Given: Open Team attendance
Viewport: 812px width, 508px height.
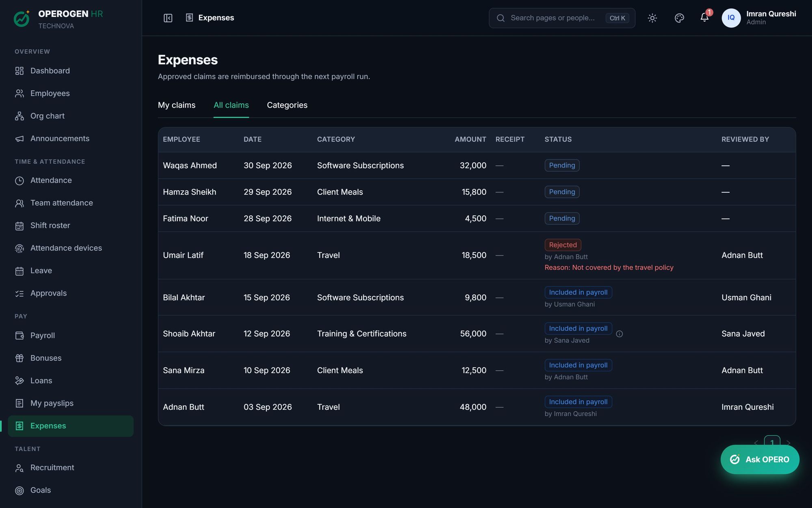Looking at the screenshot, I should coord(71,203).
